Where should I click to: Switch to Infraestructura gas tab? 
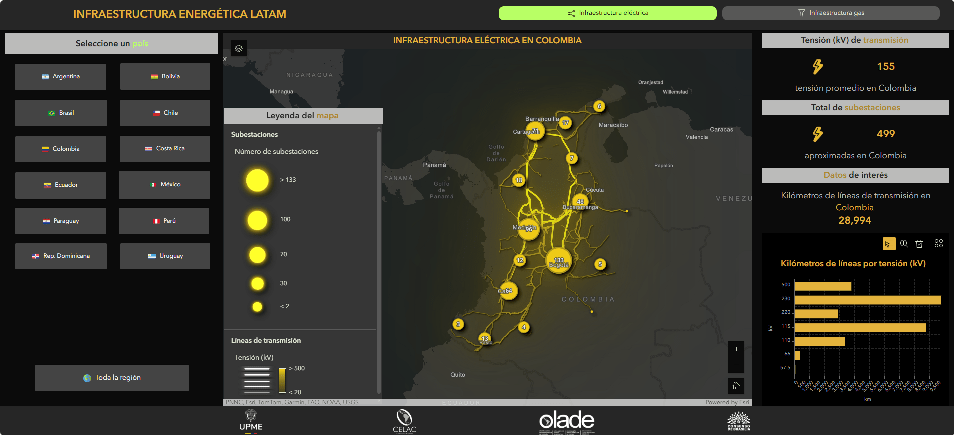(830, 13)
